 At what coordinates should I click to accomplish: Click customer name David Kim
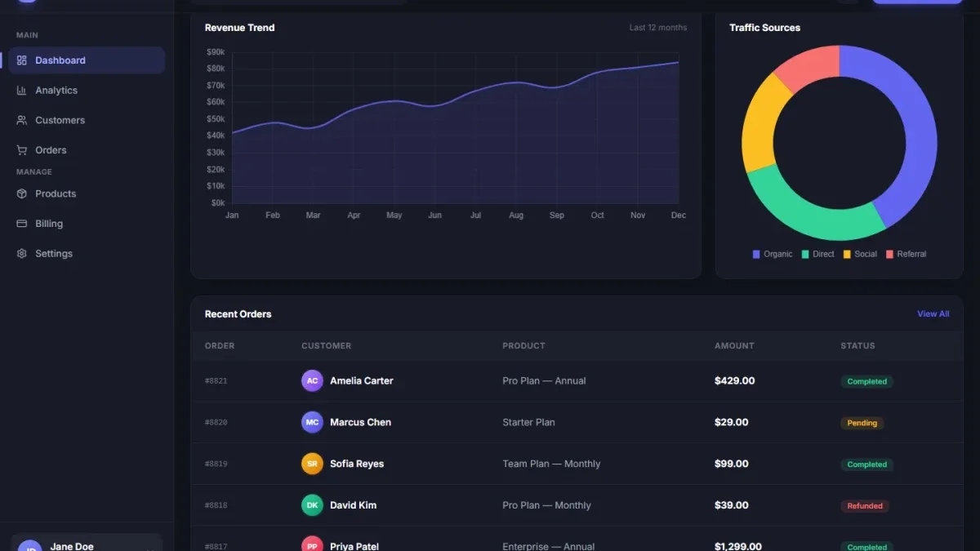click(x=354, y=505)
